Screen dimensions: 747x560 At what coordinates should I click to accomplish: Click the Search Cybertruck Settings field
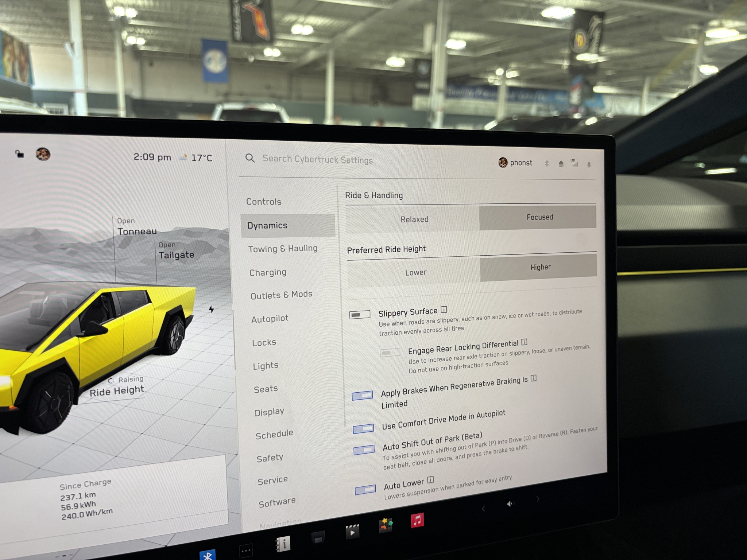[x=317, y=159]
